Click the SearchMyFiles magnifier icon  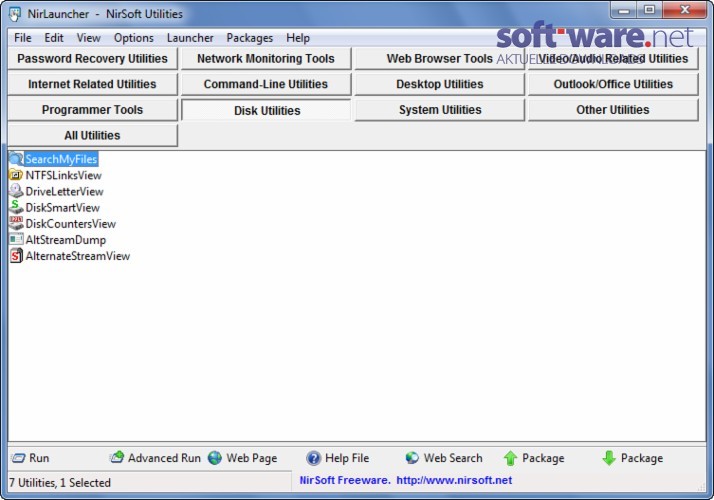coord(16,159)
